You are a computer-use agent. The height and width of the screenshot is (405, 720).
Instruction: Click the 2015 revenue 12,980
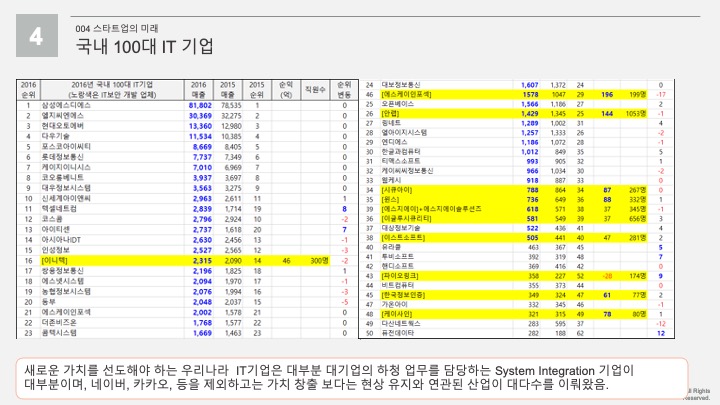tap(231, 126)
